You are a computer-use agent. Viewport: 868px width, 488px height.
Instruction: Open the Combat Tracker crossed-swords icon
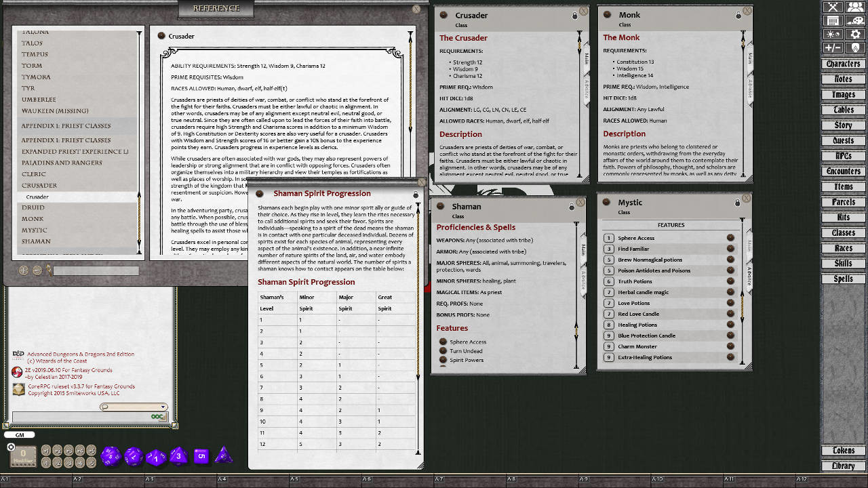coord(833,7)
